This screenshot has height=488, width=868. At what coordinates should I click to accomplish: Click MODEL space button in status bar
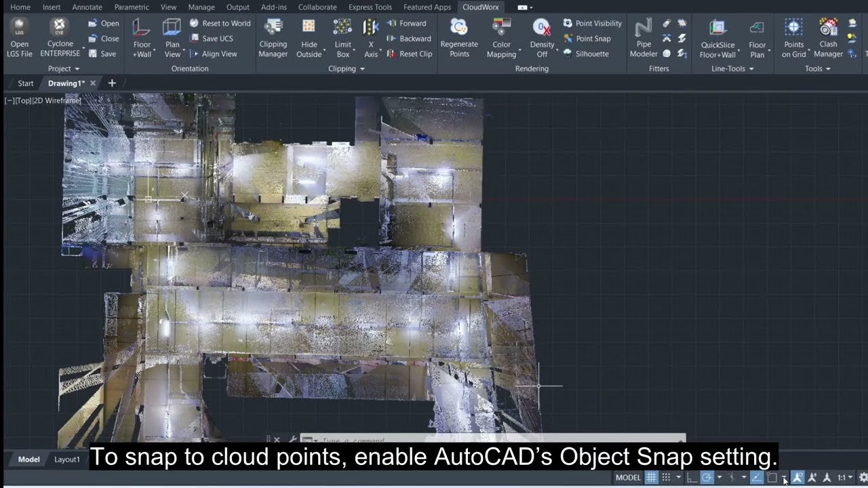628,477
